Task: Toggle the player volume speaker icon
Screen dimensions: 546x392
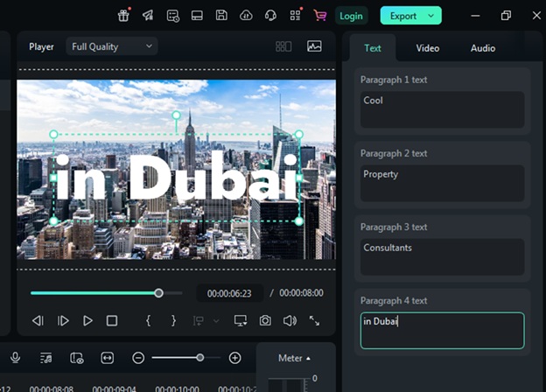Action: [x=290, y=321]
